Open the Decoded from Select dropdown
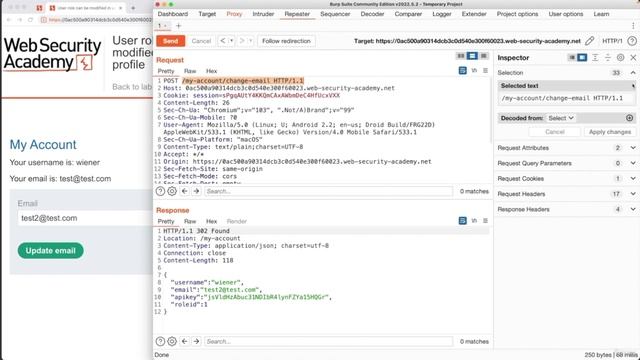 tap(561, 118)
